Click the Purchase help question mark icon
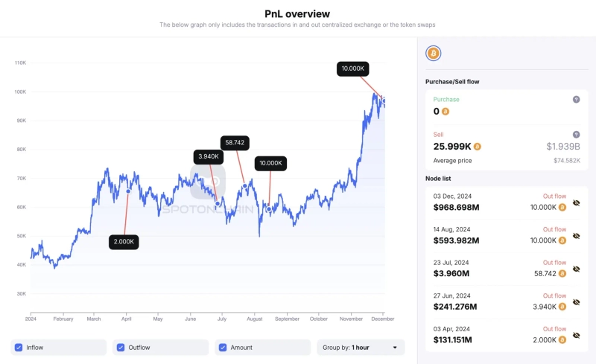 pos(576,100)
